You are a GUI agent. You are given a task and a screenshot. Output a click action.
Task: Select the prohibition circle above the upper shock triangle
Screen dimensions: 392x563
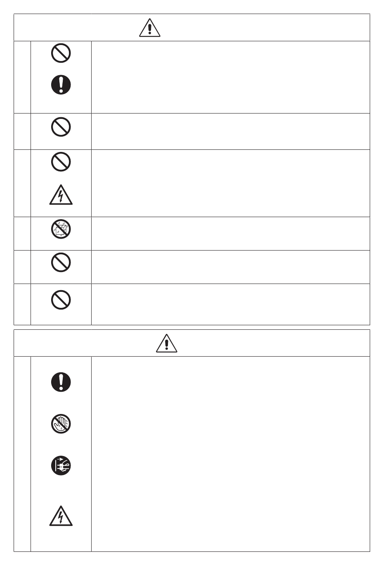pos(61,162)
